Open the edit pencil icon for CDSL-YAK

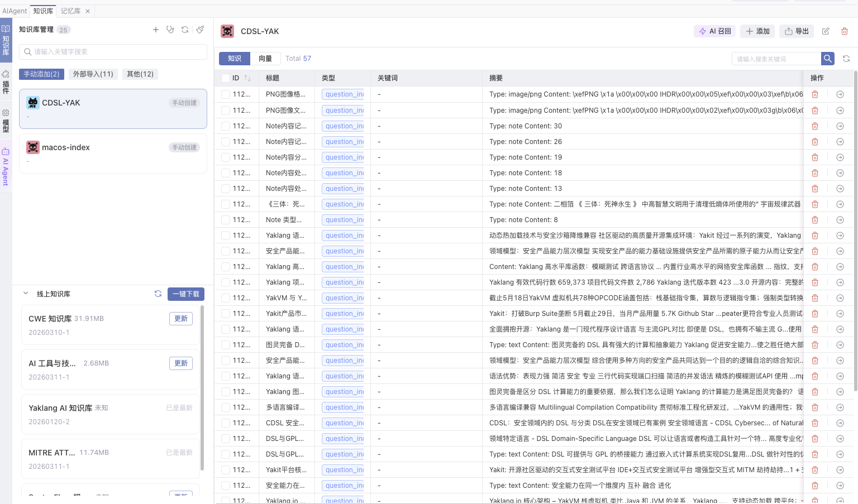[x=826, y=31]
